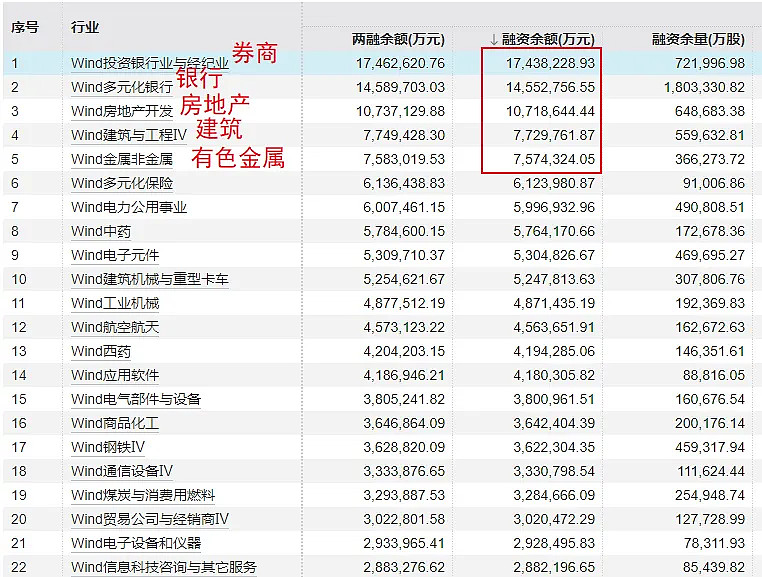Select the value 7,583,019.53

(x=404, y=159)
